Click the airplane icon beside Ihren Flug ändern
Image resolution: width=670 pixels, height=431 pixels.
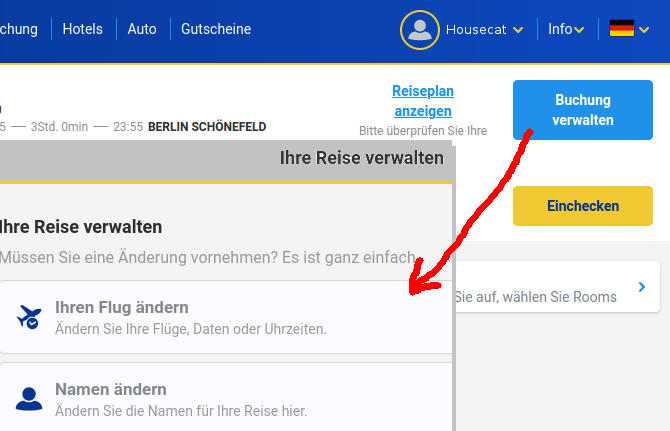(30, 317)
